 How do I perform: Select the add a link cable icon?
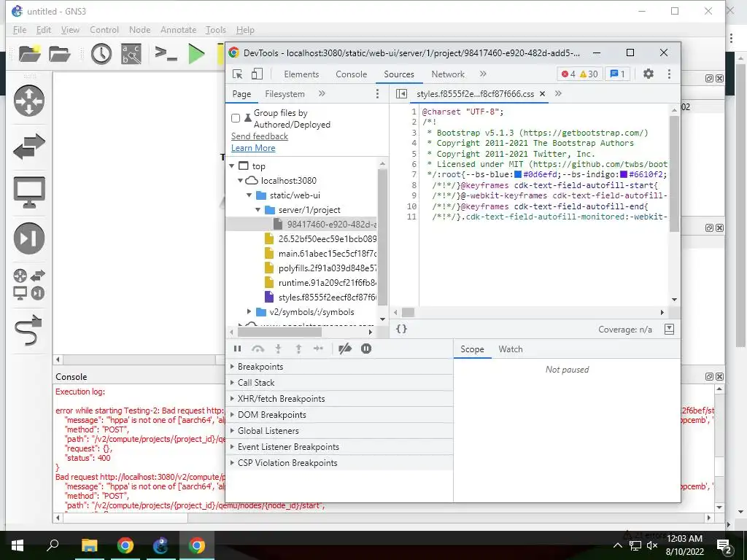[29, 330]
